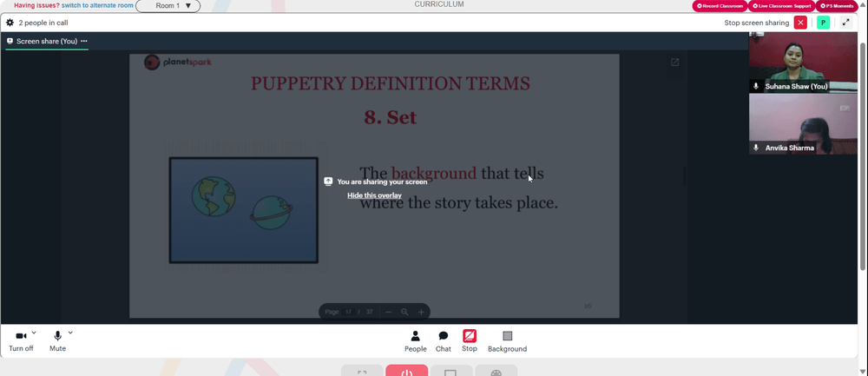868x376 pixels.
Task: Click the page number field showing 17
Action: pyautogui.click(x=349, y=313)
